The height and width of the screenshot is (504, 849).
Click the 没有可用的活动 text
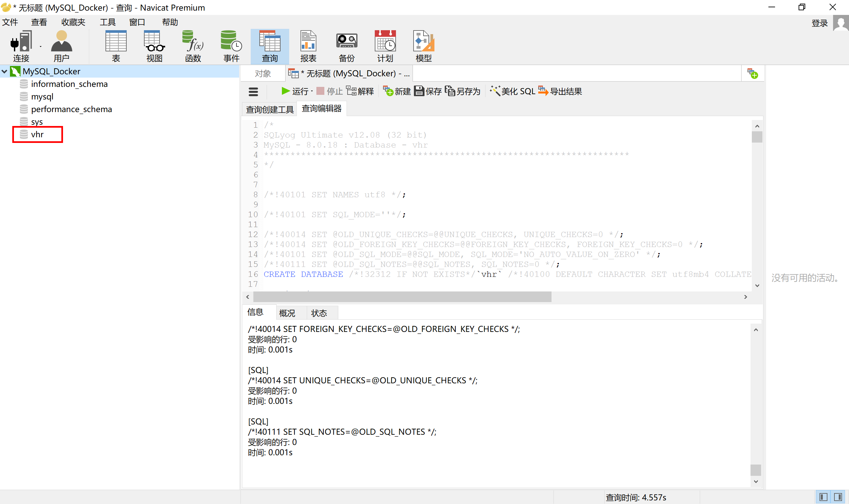click(x=806, y=278)
